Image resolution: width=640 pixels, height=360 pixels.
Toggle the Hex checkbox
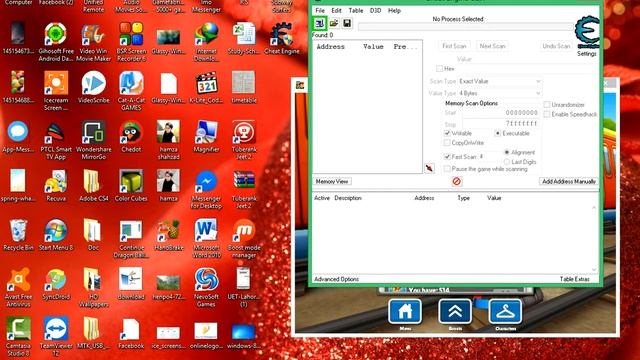(439, 69)
